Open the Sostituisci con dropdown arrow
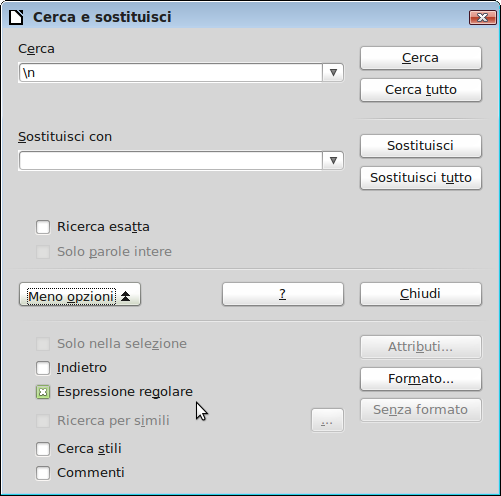Screen dimensions: 501x496 click(x=333, y=161)
